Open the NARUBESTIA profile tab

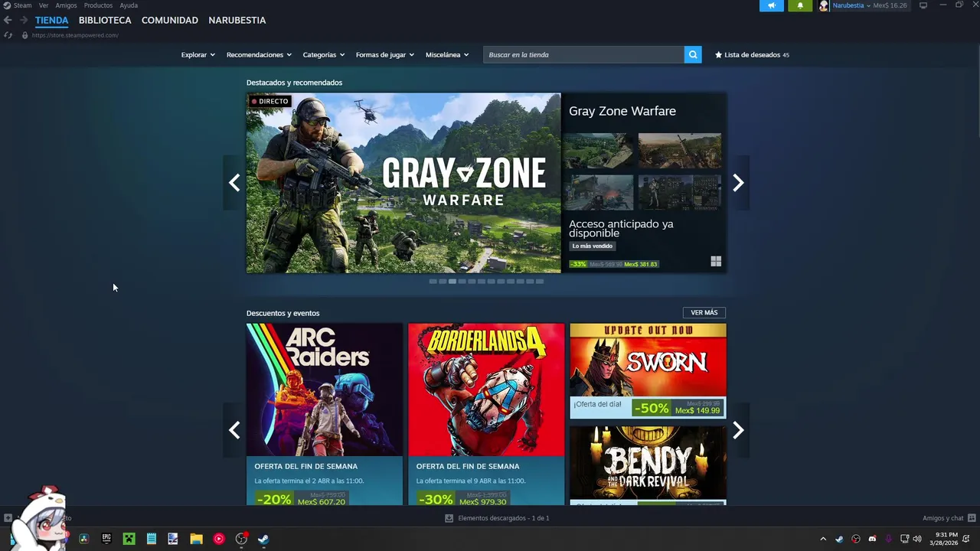237,20
